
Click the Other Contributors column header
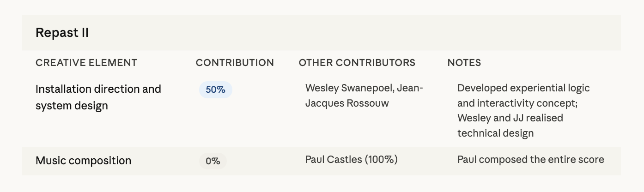(x=357, y=63)
